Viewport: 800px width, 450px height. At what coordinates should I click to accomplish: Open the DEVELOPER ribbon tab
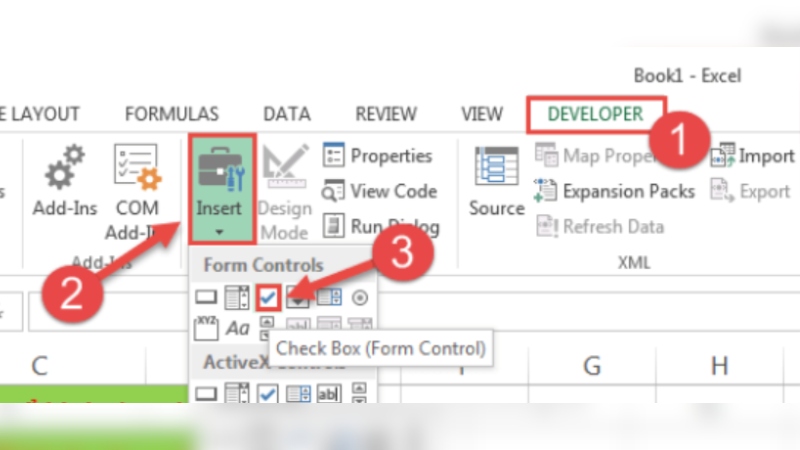[595, 114]
